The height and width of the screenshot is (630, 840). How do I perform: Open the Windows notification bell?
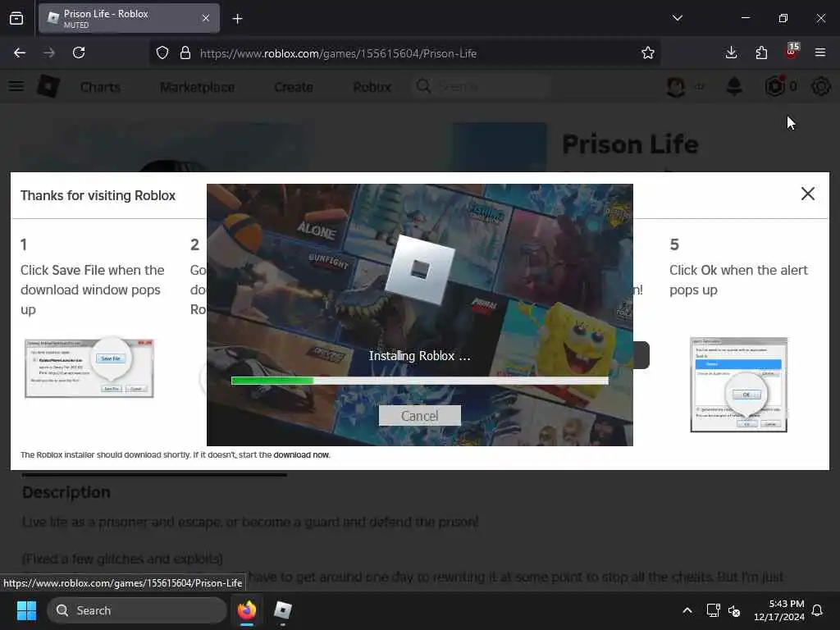pos(817,610)
